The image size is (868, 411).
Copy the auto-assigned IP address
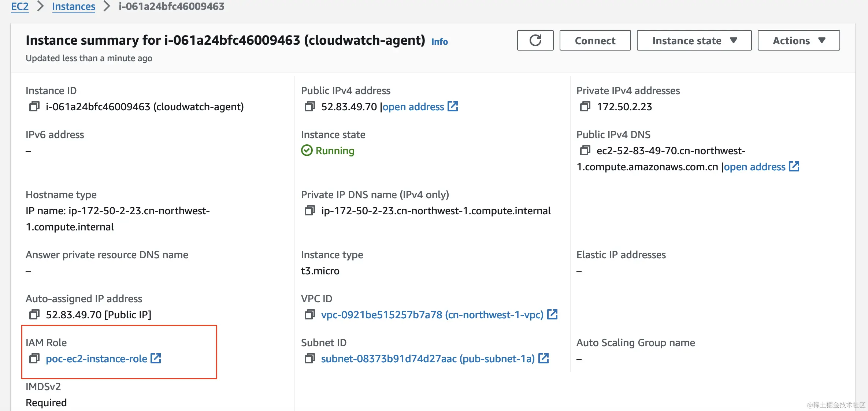click(34, 315)
